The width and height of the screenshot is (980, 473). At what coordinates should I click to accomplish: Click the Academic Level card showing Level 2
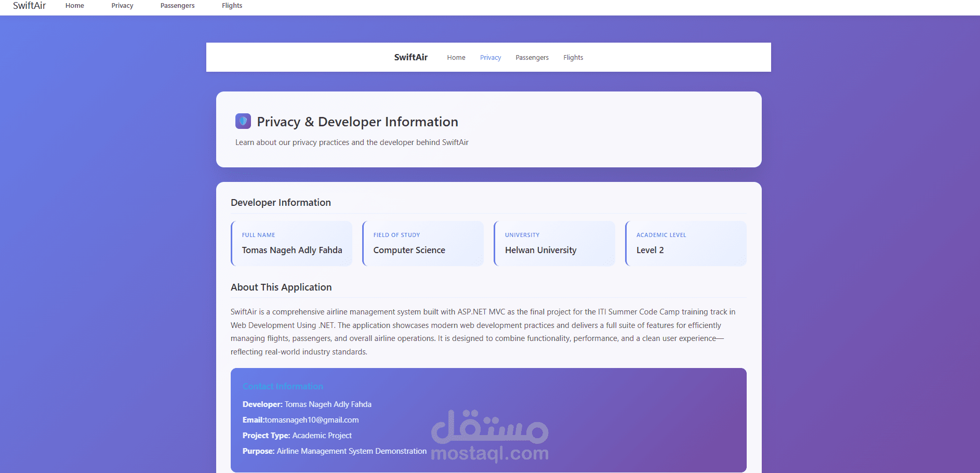pyautogui.click(x=686, y=243)
